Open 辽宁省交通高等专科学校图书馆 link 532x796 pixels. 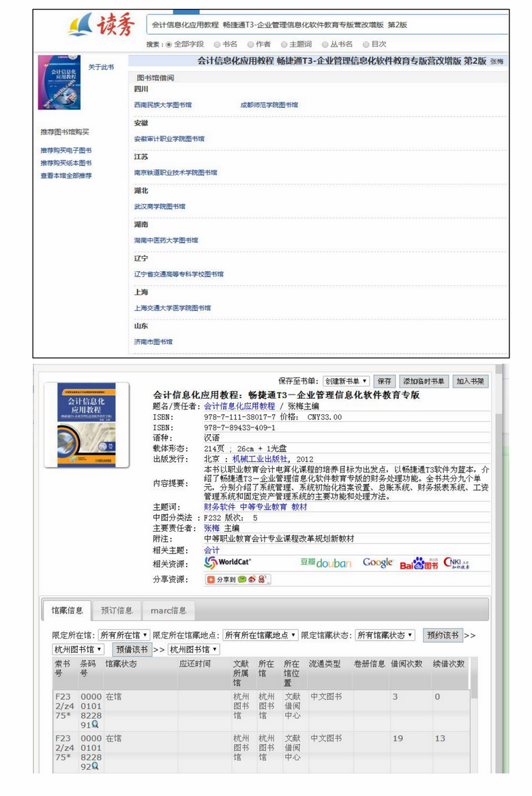tap(179, 274)
